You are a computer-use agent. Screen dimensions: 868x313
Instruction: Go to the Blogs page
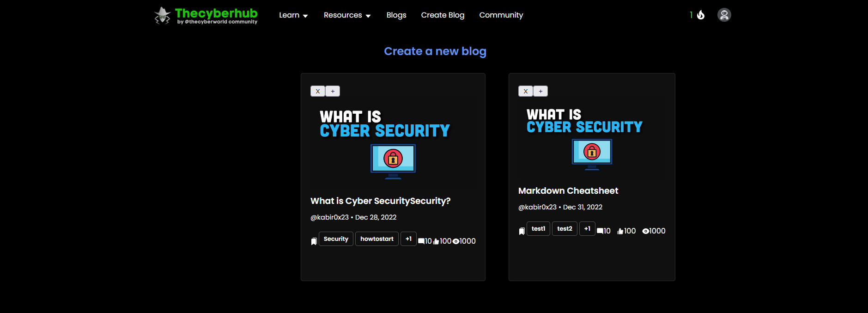tap(396, 15)
